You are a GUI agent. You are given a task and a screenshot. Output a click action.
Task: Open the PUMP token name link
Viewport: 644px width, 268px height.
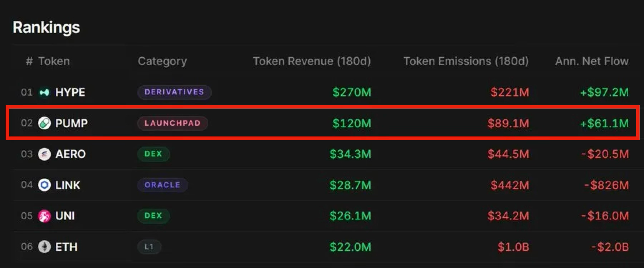72,123
